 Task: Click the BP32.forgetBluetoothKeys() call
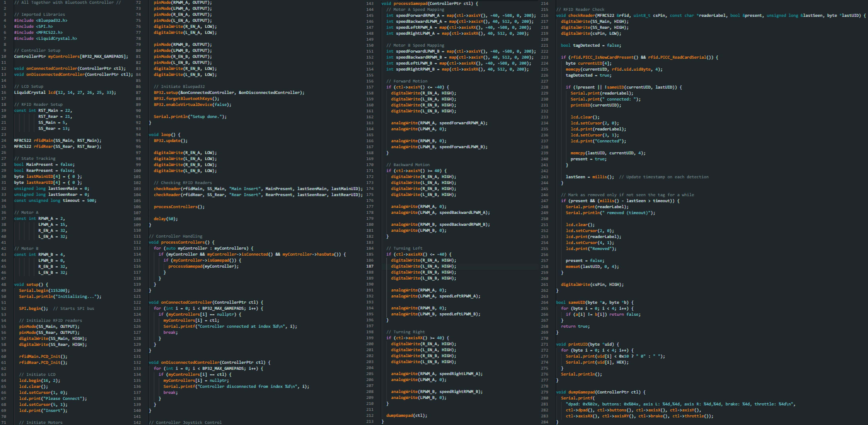(x=186, y=99)
